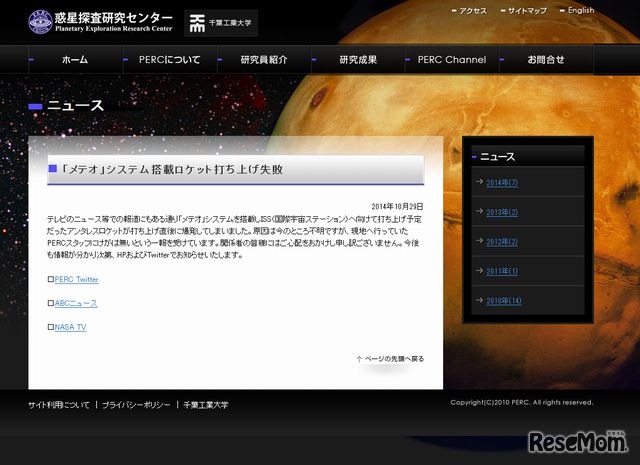
Task: Click the date 2014年10月29日
Action: point(397,206)
